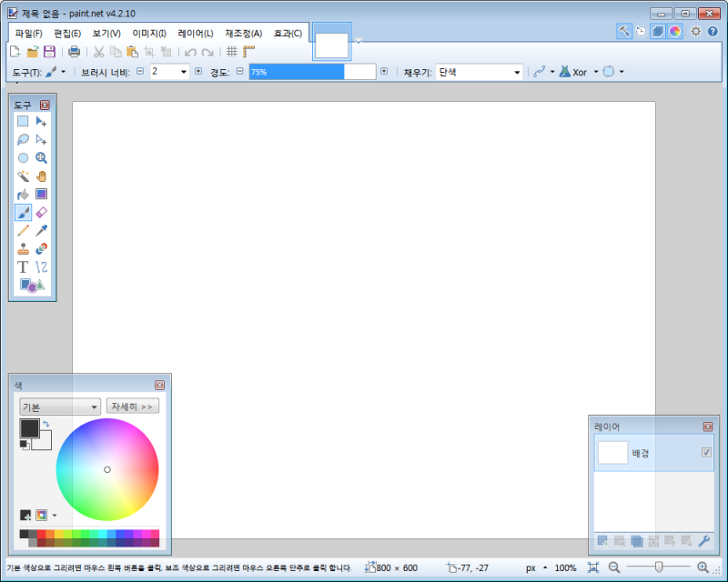The width and height of the screenshot is (728, 582).
Task: Choose the Gradient tool
Action: coord(40,194)
